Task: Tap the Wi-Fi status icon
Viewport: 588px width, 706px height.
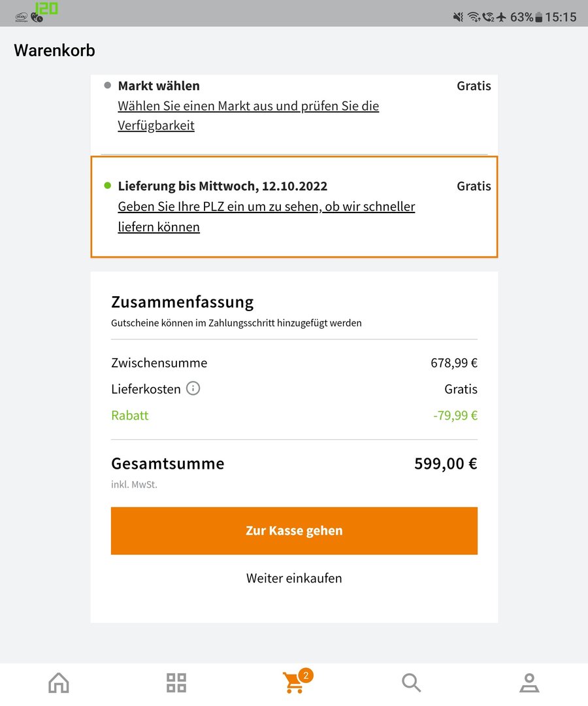Action: tap(473, 17)
